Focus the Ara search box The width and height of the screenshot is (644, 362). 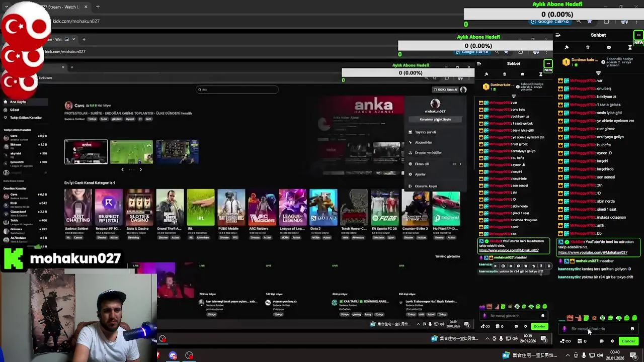(x=237, y=89)
